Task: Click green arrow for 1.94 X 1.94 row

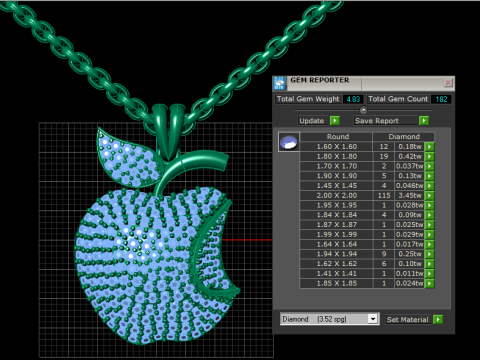Action: [429, 254]
